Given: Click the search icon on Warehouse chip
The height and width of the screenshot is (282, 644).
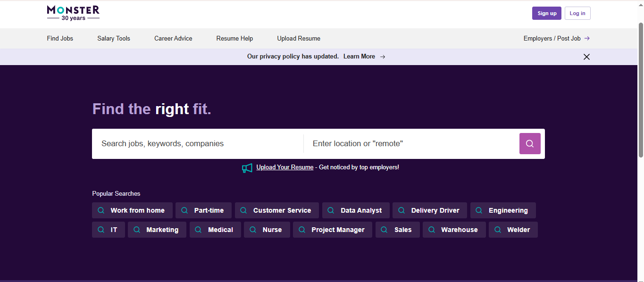Looking at the screenshot, I should pos(432,230).
